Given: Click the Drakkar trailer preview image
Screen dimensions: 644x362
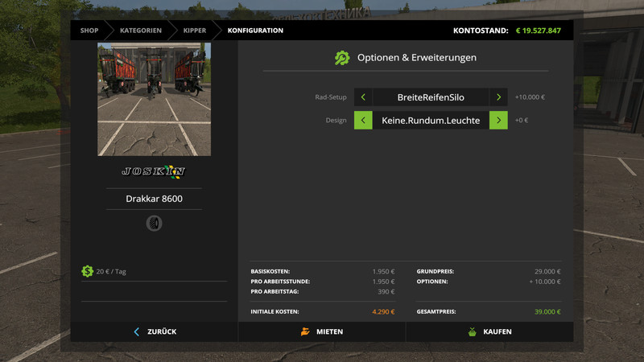Looking at the screenshot, I should [154, 99].
